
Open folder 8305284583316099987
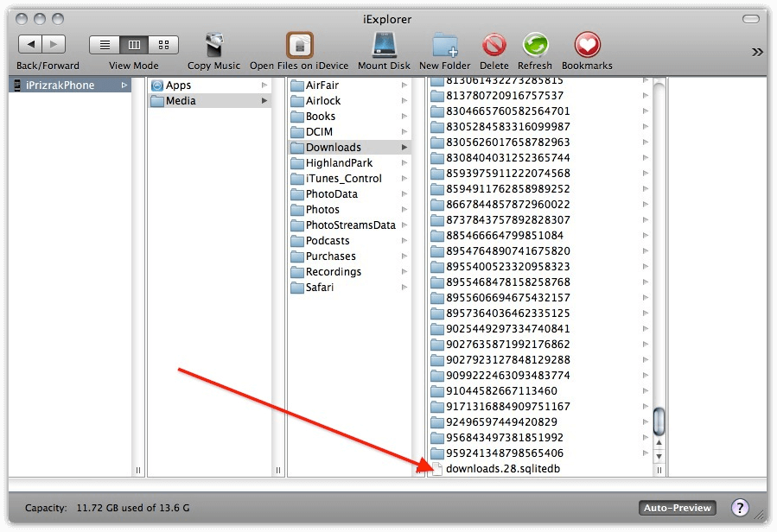click(540, 126)
